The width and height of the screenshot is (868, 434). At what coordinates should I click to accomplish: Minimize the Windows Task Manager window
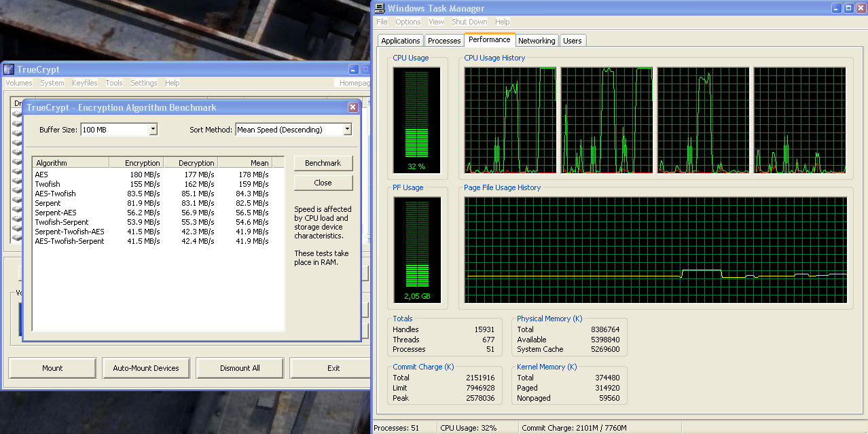point(838,8)
